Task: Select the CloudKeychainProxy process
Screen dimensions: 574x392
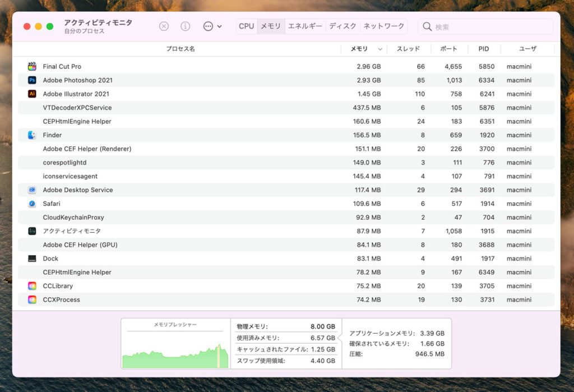Action: 286,217
